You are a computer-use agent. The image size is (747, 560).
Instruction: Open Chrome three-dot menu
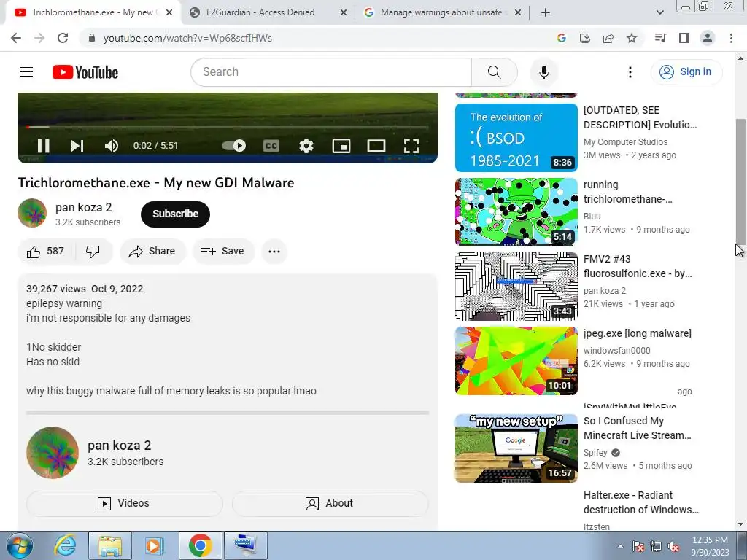click(731, 38)
